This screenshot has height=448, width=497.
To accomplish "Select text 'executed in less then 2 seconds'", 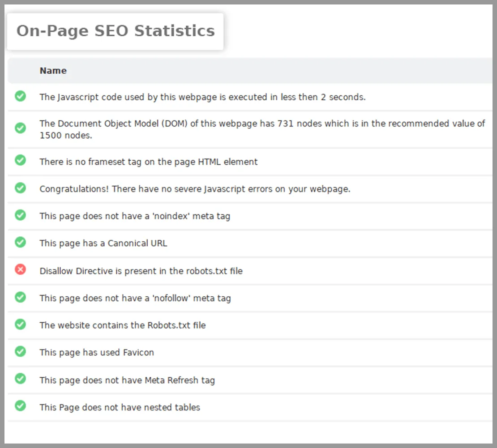I will (296, 97).
